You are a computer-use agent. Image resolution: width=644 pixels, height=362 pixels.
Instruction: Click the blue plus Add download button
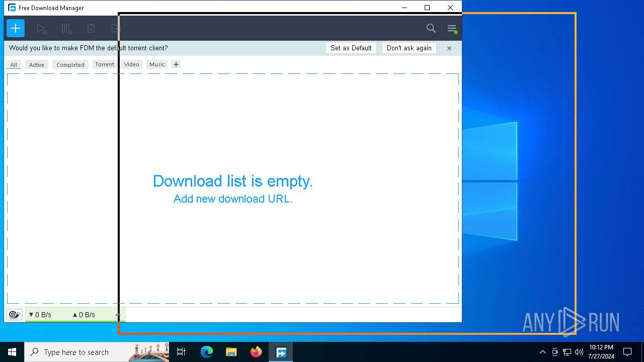(x=16, y=28)
